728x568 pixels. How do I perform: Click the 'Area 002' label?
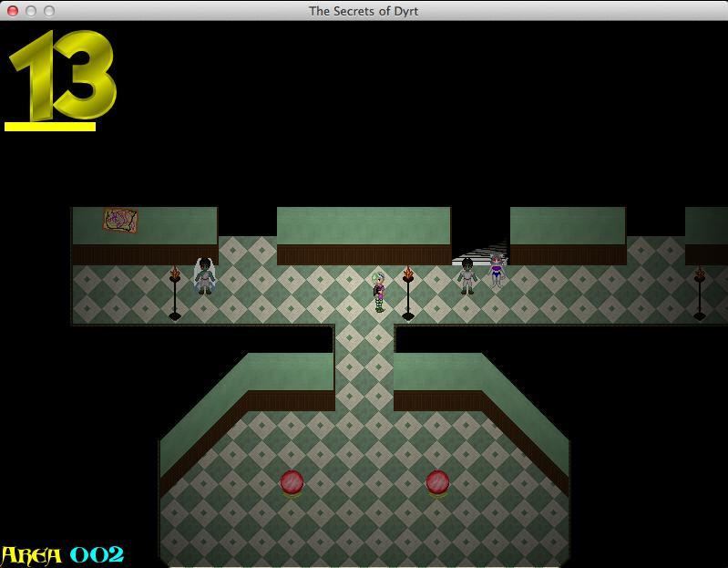pos(62,555)
